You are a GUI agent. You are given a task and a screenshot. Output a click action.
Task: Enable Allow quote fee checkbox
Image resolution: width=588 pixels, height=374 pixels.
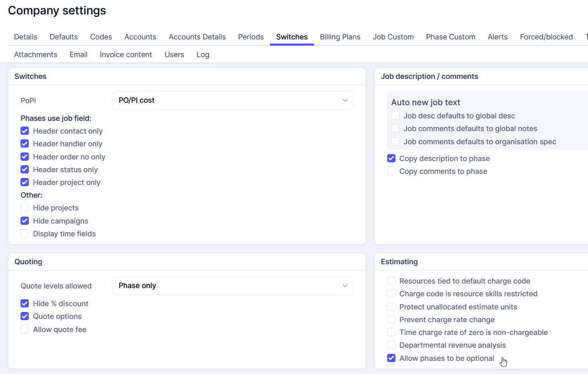point(25,330)
